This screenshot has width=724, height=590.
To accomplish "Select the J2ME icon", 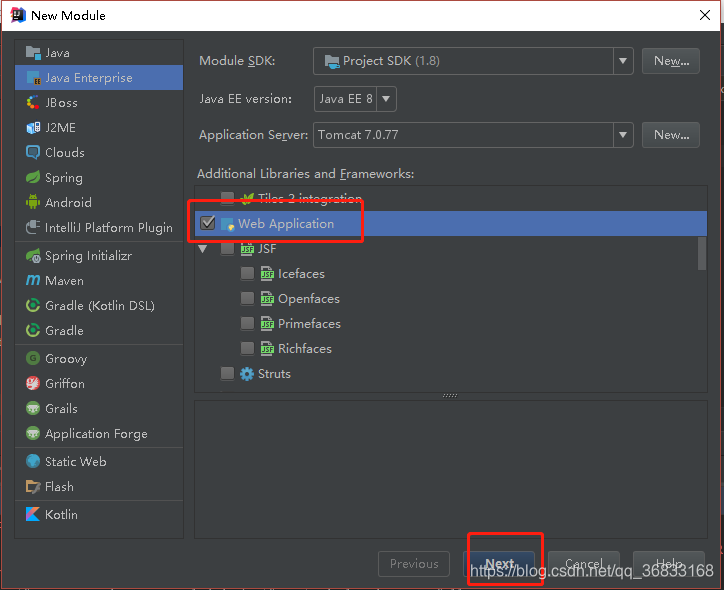I will [x=33, y=127].
